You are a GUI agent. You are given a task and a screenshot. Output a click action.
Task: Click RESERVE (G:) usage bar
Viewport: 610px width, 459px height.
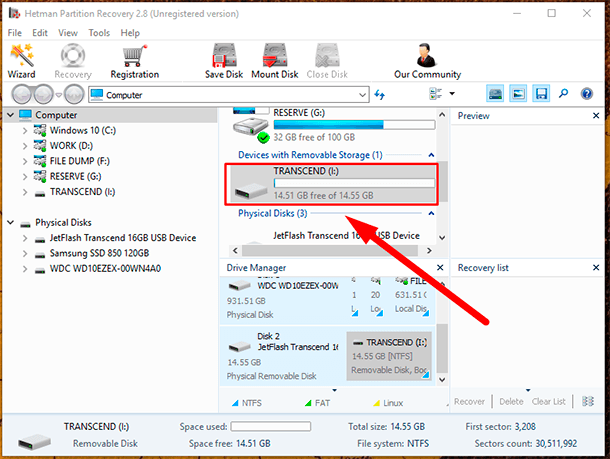tap(354, 124)
